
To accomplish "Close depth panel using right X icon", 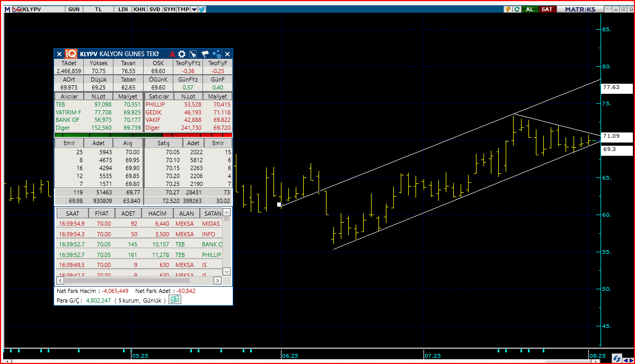I will 227,54.
